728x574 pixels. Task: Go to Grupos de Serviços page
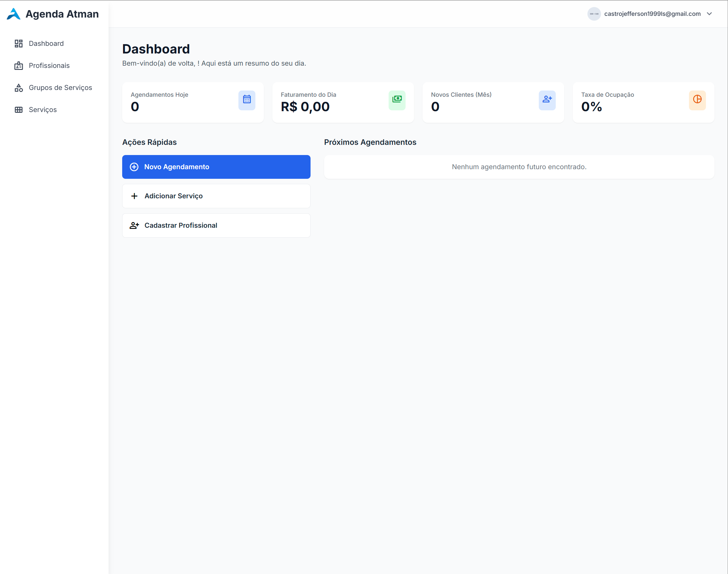coord(60,88)
